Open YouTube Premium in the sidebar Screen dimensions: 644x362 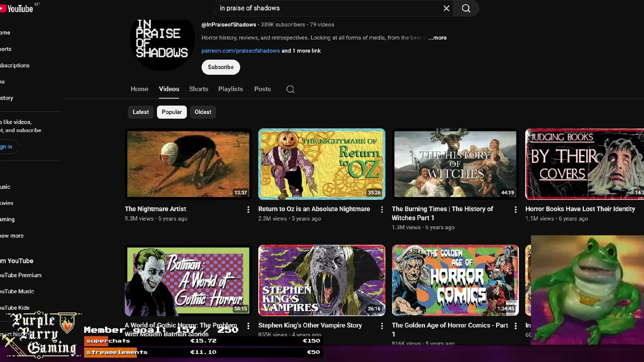(x=21, y=275)
